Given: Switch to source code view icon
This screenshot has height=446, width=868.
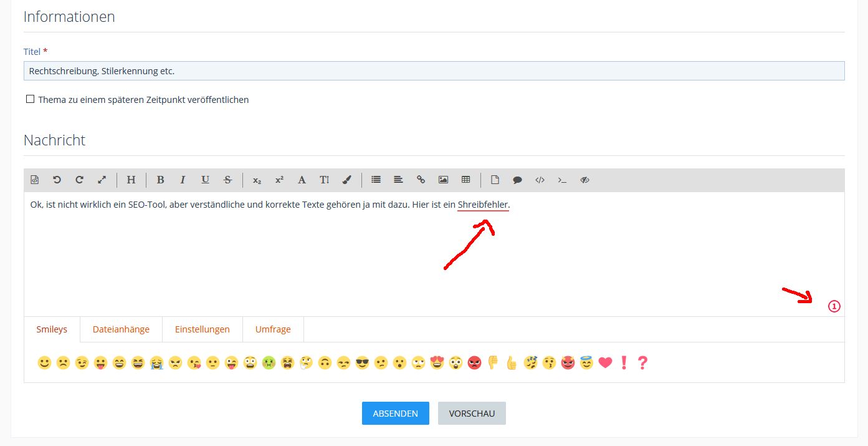Looking at the screenshot, I should coord(35,180).
